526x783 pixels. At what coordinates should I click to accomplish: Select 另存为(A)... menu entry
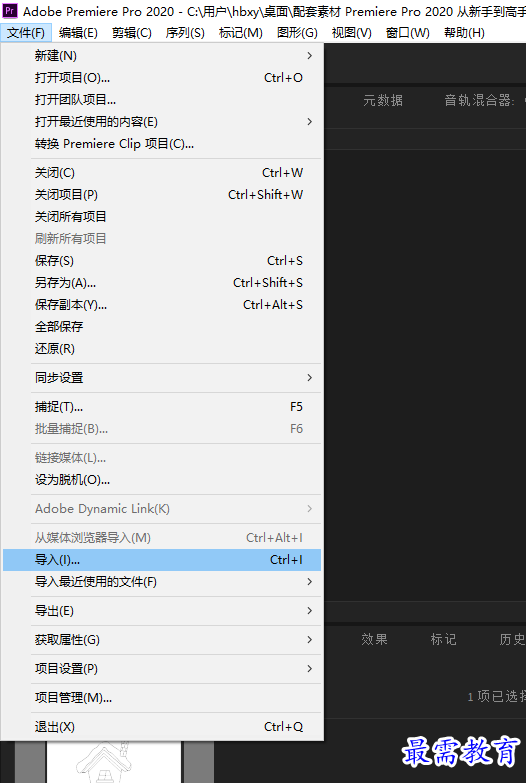[162, 283]
